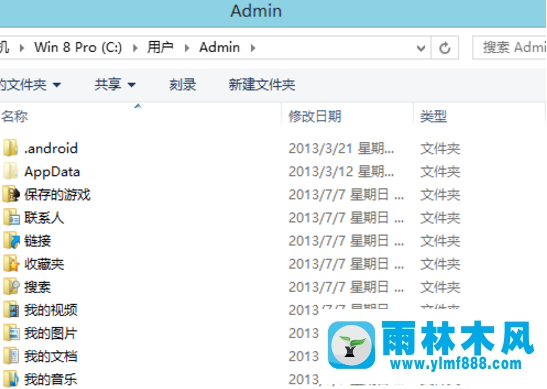Viewport: 547px width, 389px height.
Task: Open the address bar history dropdown
Action: click(421, 48)
